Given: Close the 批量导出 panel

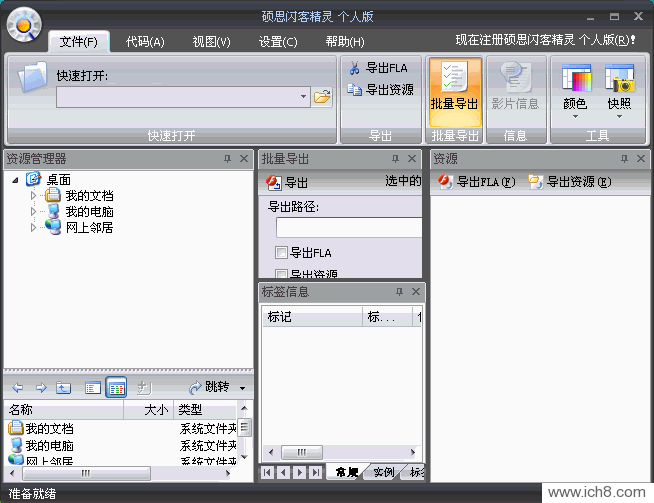Looking at the screenshot, I should pos(412,158).
